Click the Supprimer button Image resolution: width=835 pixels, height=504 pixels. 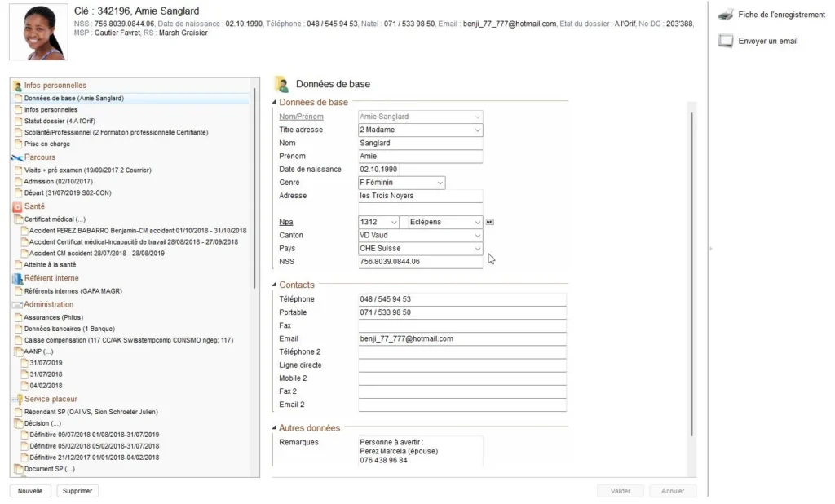(77, 491)
